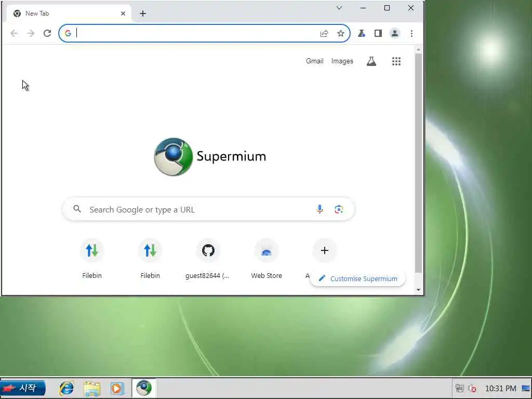Click the vertical scrollbar thumb
The image size is (532, 399).
coord(418,163)
